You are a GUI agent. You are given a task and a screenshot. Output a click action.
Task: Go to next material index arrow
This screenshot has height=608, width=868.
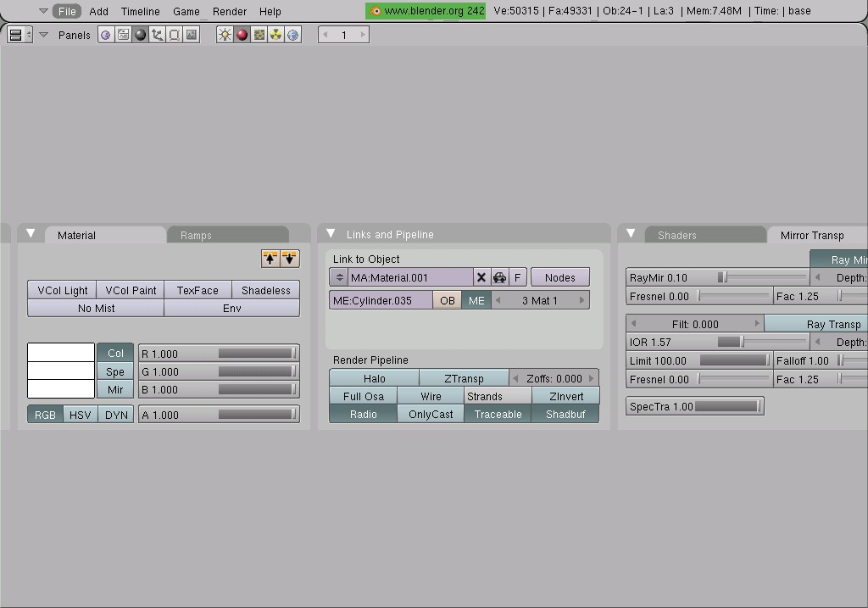[581, 300]
